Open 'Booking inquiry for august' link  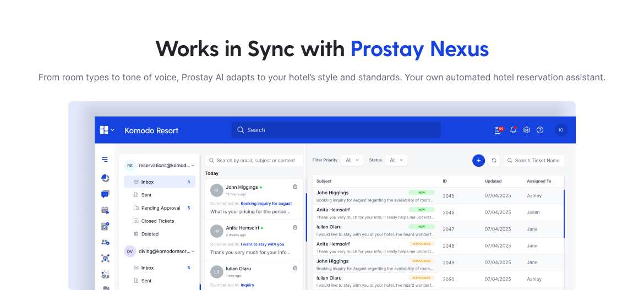pos(266,203)
